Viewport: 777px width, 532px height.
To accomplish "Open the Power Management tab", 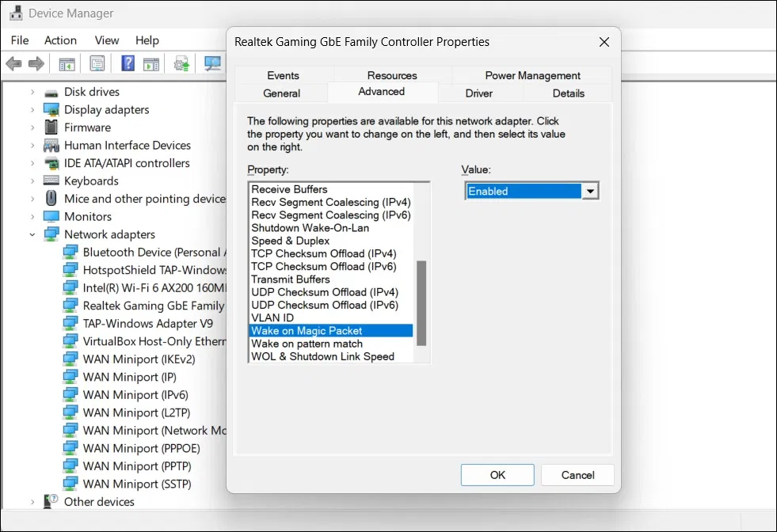I will (x=532, y=75).
